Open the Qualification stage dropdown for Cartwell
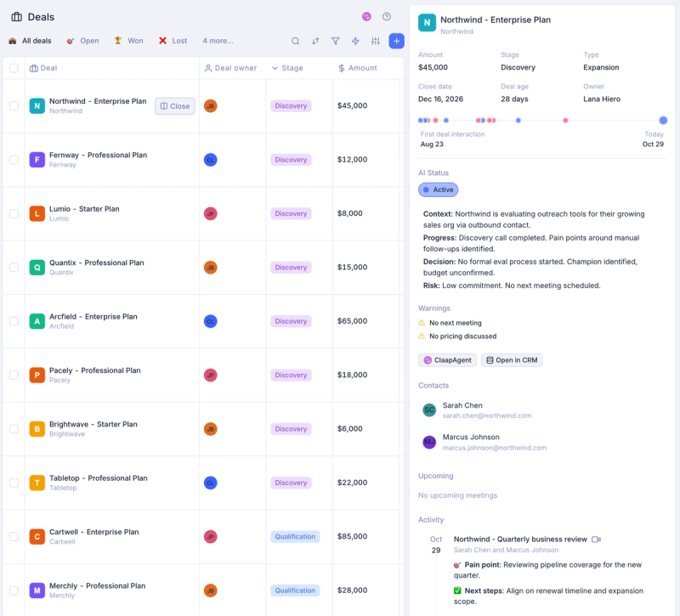 295,537
